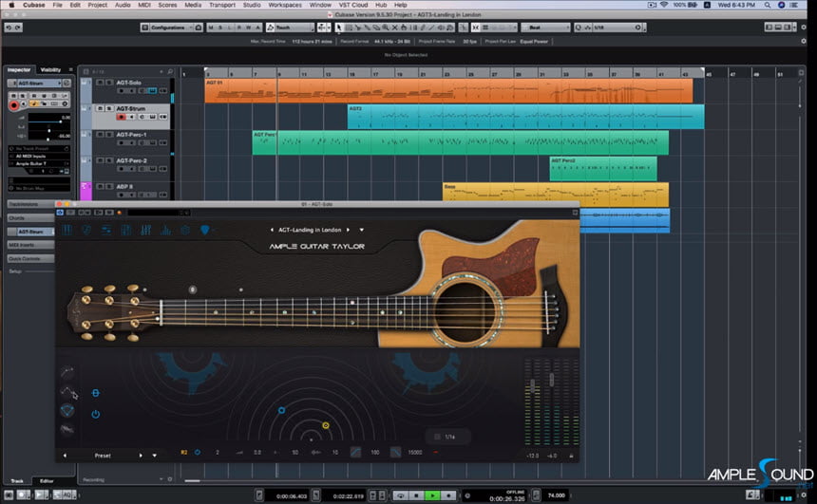Click the play button in transport bar
This screenshot has height=504, width=817.
tap(432, 495)
